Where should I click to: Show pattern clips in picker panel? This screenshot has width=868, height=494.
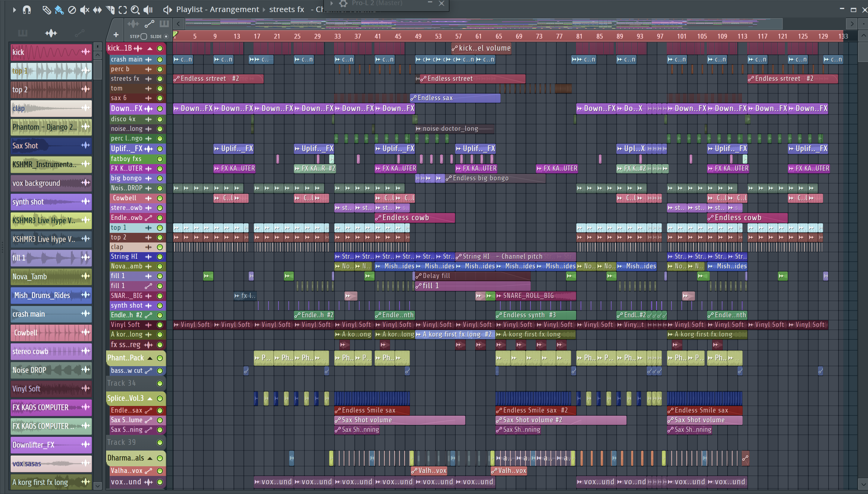coord(23,33)
